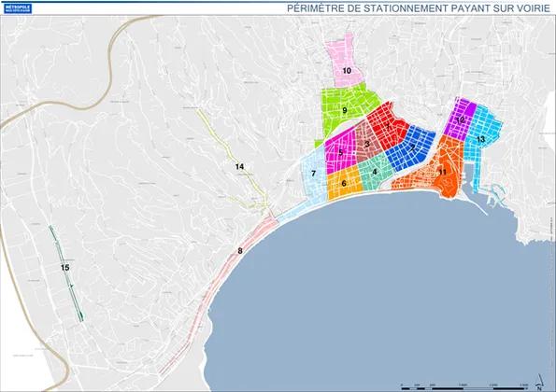Click the north arrow compass symbol
This screenshot has height=392, width=556.
coord(539,381)
